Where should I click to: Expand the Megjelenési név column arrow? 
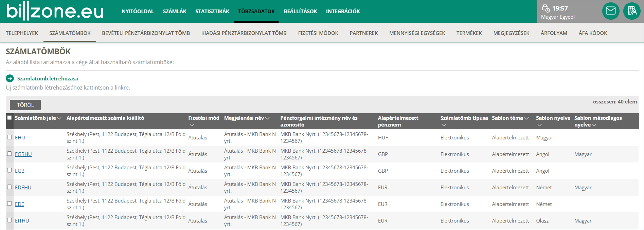[x=267, y=118]
